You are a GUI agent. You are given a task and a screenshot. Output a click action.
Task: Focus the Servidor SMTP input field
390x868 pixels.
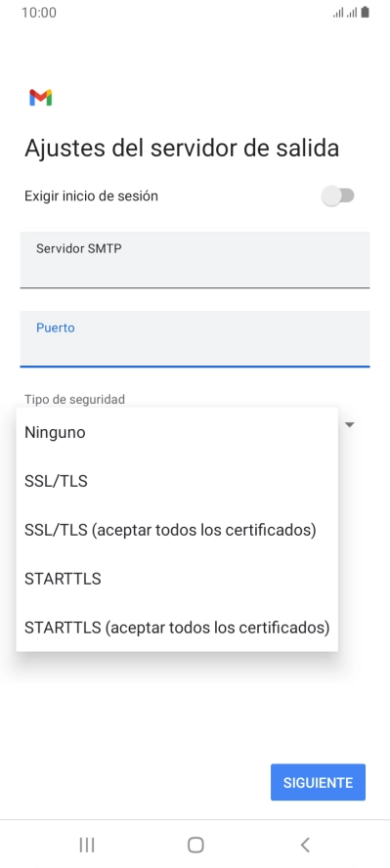coord(195,260)
